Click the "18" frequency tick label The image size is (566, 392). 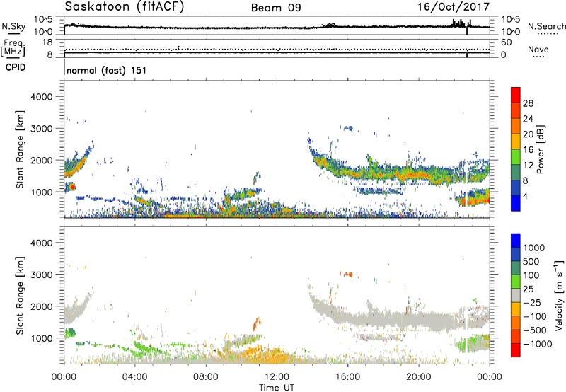(x=47, y=42)
